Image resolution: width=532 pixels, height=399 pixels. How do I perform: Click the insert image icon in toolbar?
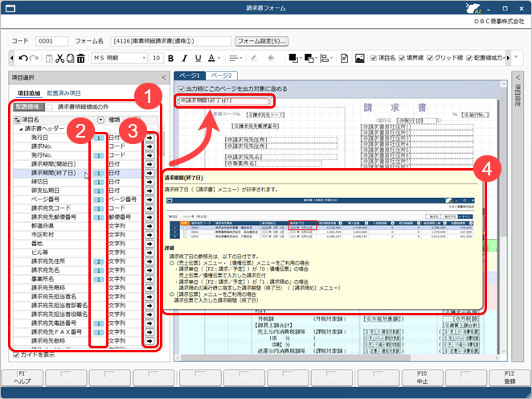[359, 58]
